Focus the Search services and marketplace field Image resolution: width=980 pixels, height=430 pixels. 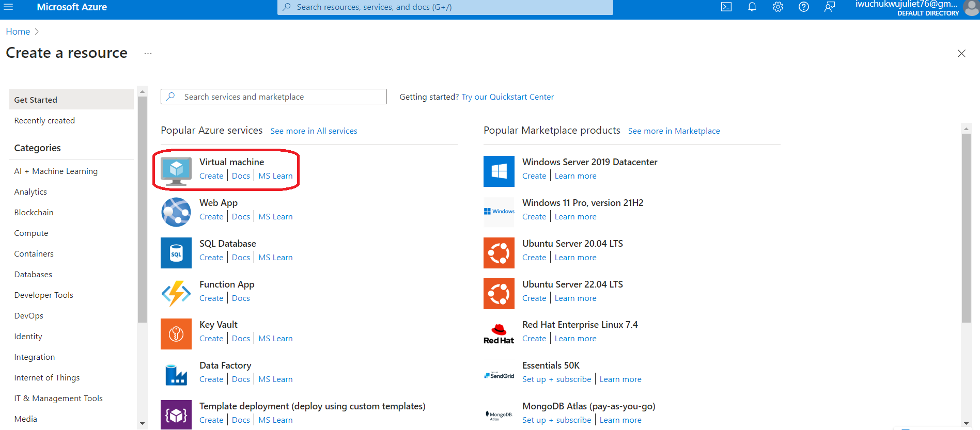(x=274, y=97)
